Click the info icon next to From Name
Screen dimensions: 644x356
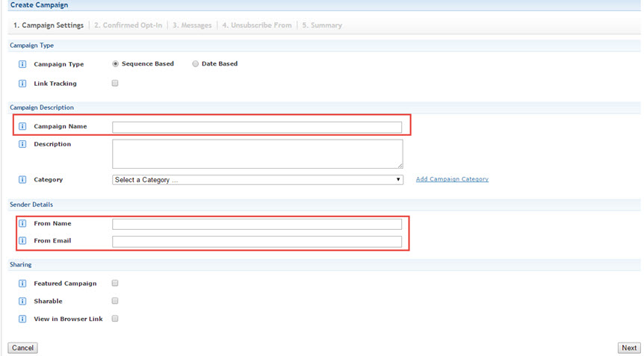point(22,224)
